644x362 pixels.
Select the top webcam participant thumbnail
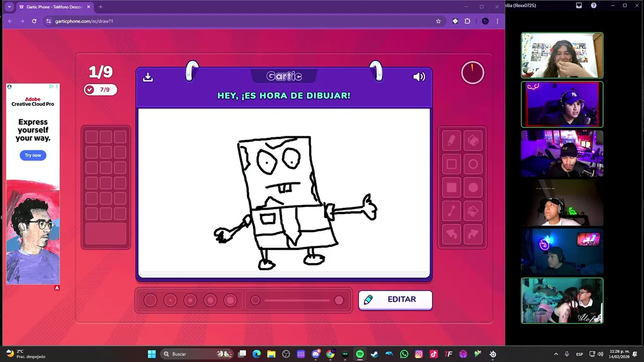562,55
